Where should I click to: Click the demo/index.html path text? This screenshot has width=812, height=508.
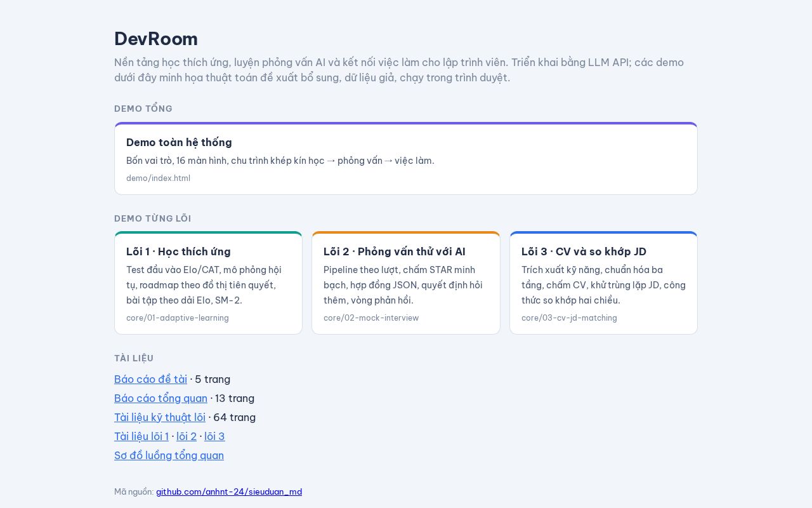point(158,178)
